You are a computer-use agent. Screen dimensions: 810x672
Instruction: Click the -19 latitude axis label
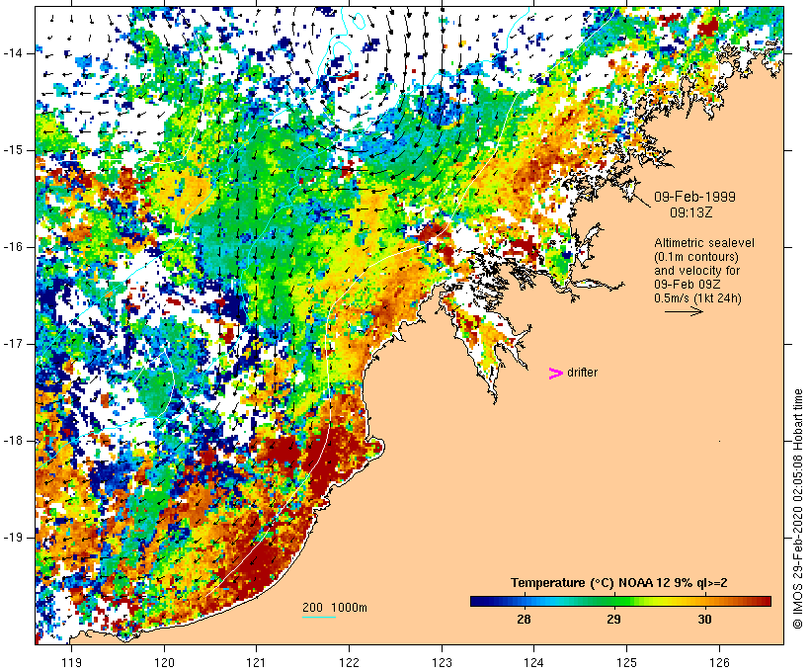point(13,538)
